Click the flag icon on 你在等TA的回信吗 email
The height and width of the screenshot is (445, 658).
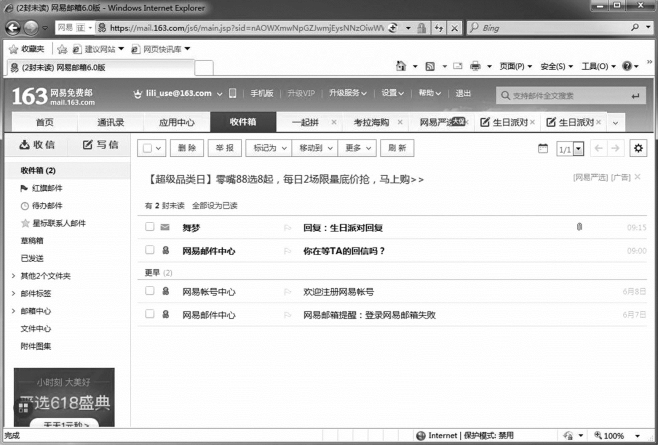click(287, 251)
